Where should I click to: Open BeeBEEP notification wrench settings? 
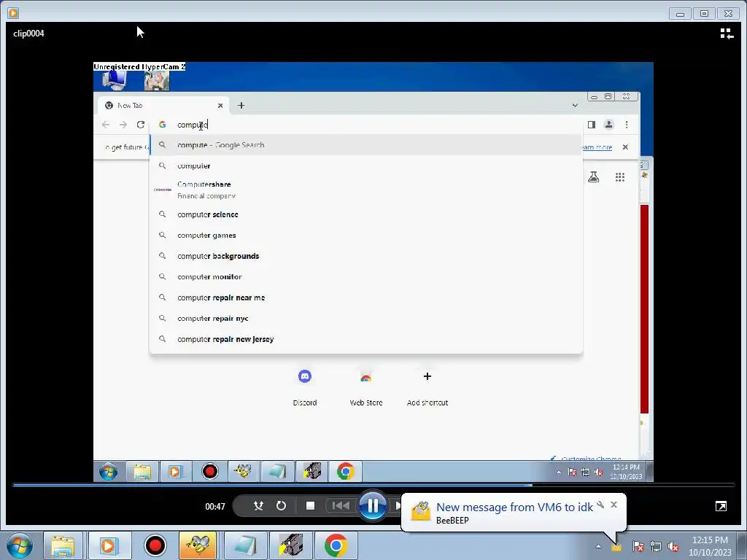[x=601, y=505]
